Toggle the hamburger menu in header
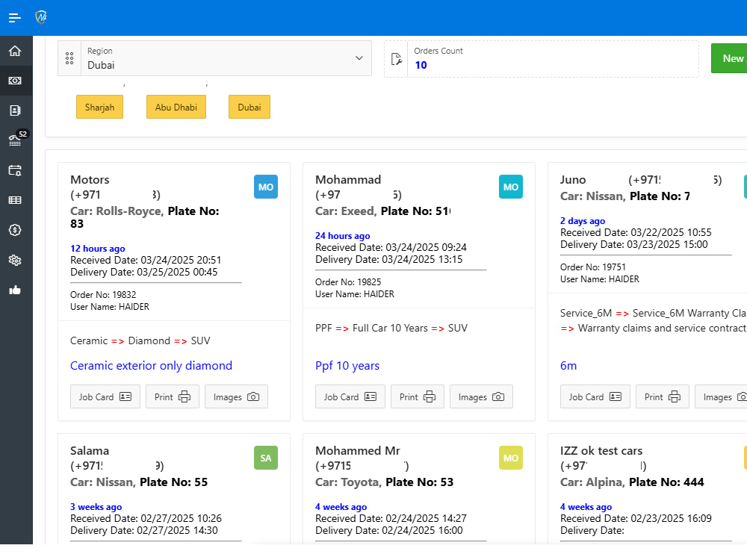Screen dimensions: 747x560 [15, 18]
